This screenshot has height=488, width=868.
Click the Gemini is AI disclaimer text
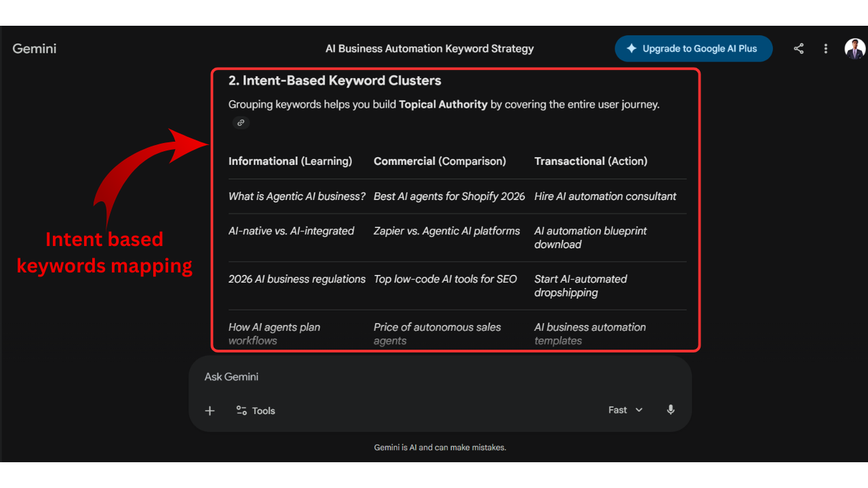tap(440, 447)
